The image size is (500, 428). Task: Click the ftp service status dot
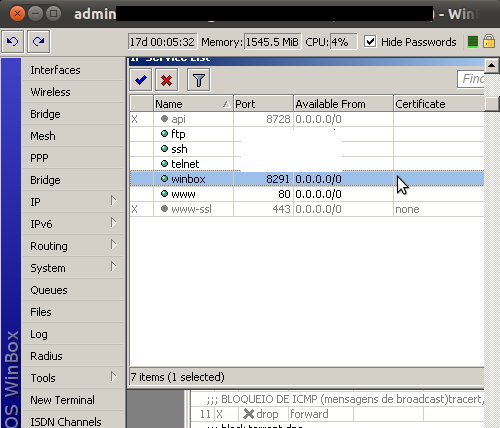tap(164, 134)
